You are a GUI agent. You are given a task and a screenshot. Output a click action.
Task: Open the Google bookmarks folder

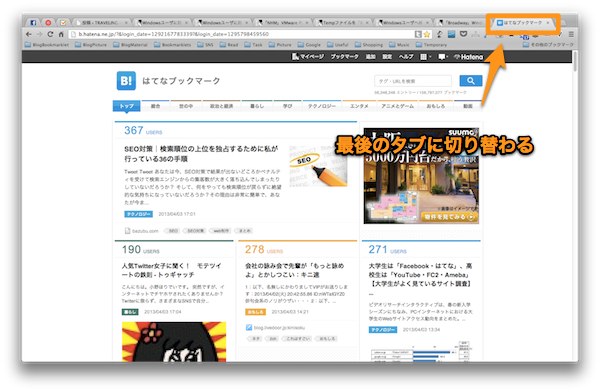309,45
